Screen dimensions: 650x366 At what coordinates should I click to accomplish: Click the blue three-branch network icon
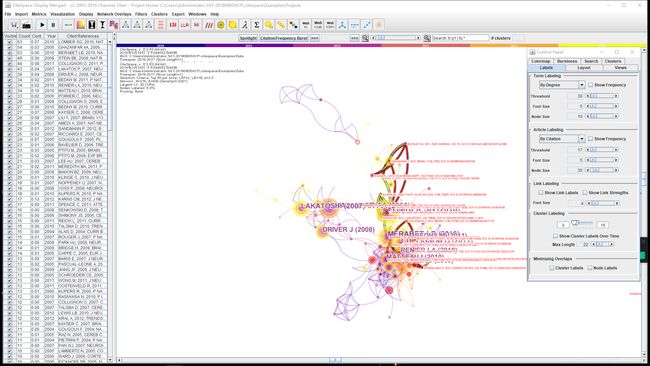point(342,25)
